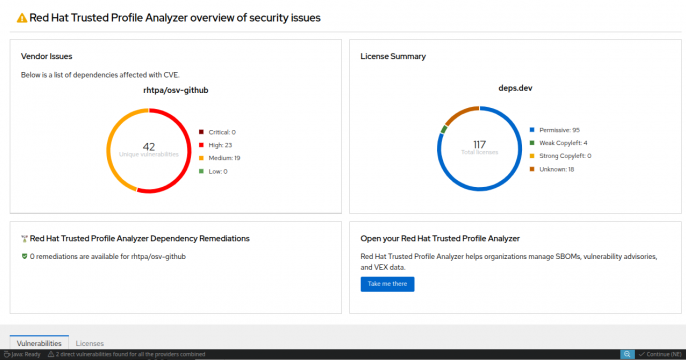
Task: Click the Weak Copyleft legend swatch
Action: click(x=532, y=143)
